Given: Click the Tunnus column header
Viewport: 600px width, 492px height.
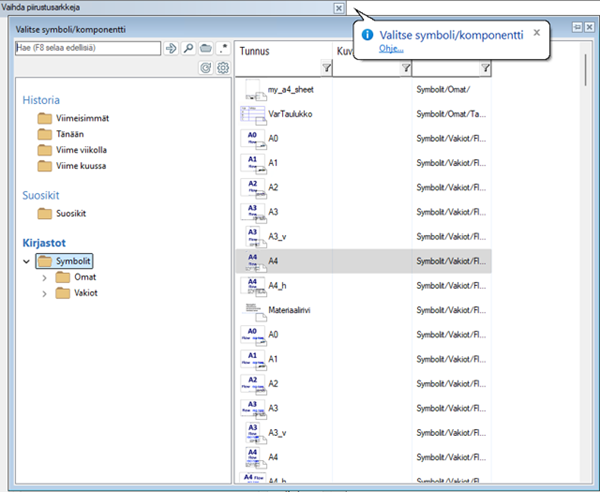Looking at the screenshot, I should click(282, 50).
